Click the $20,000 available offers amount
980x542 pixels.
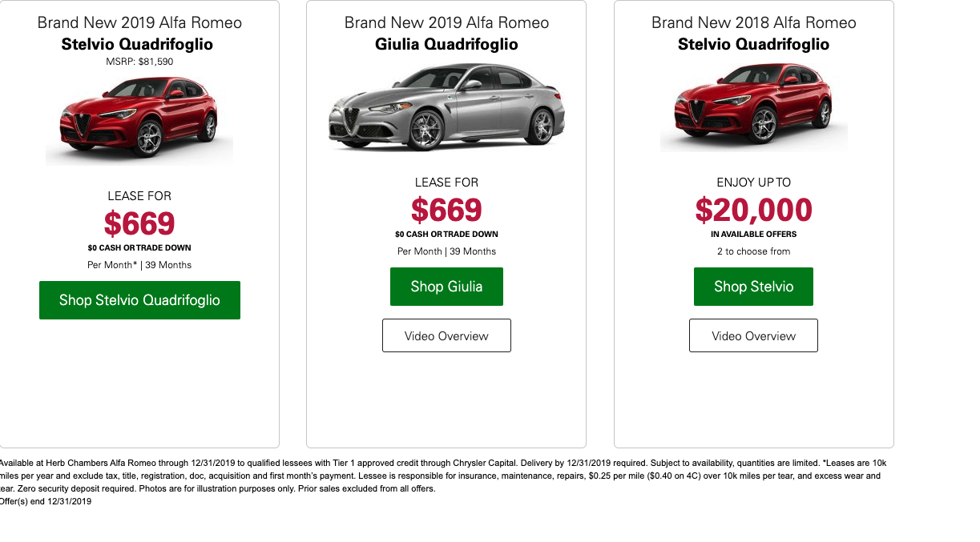753,210
